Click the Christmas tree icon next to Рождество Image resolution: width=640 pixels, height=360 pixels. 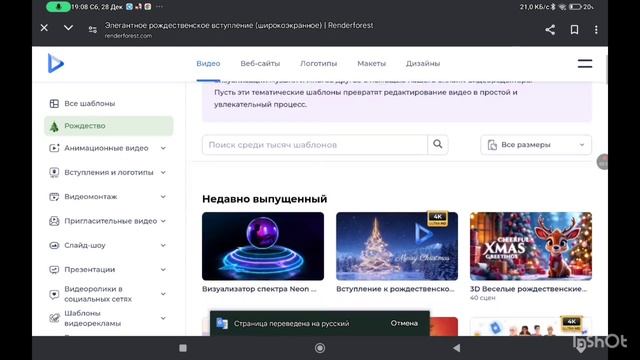[54, 126]
